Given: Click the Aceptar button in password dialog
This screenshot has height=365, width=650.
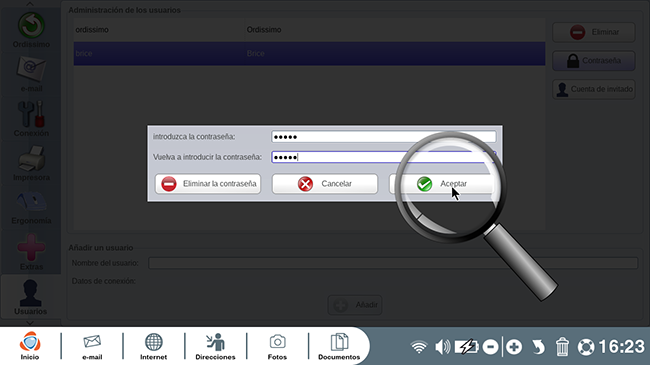Looking at the screenshot, I should (441, 184).
